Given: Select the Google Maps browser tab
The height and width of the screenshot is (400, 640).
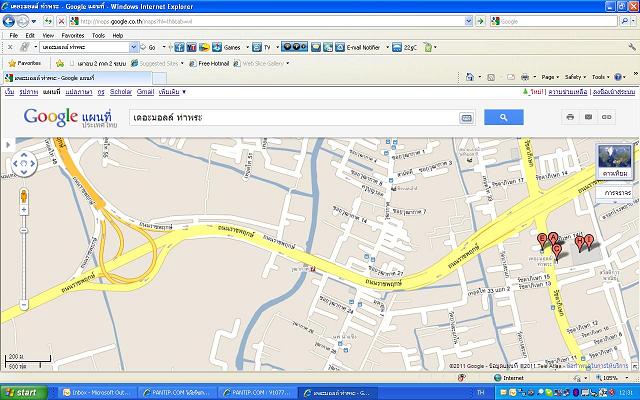Looking at the screenshot, I should coord(78,78).
